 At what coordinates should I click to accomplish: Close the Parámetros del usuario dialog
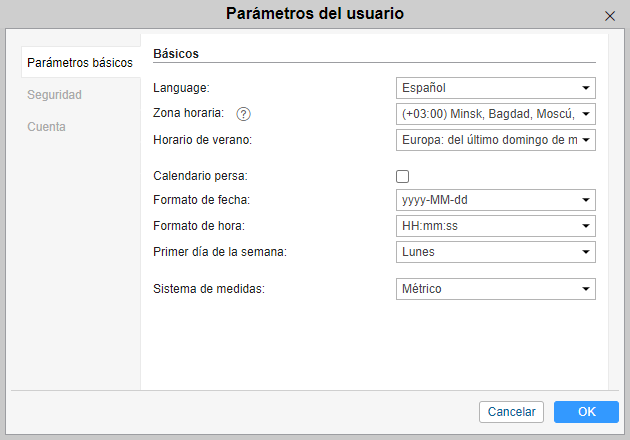(610, 15)
